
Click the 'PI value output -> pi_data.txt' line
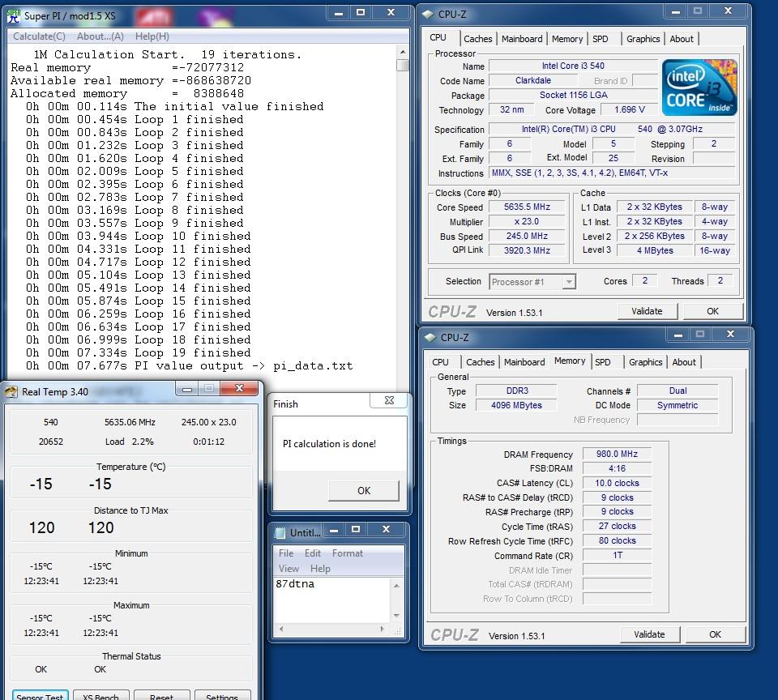189,365
